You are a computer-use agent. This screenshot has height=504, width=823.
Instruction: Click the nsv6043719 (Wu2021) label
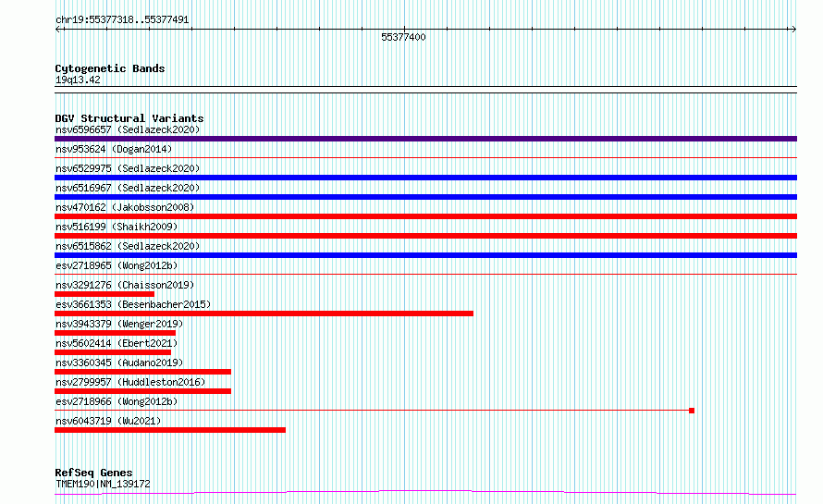[108, 421]
